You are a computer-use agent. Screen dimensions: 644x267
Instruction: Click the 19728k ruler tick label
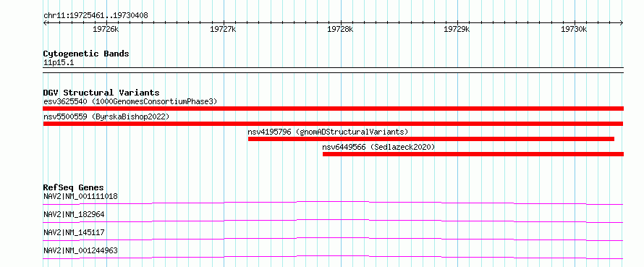click(340, 29)
